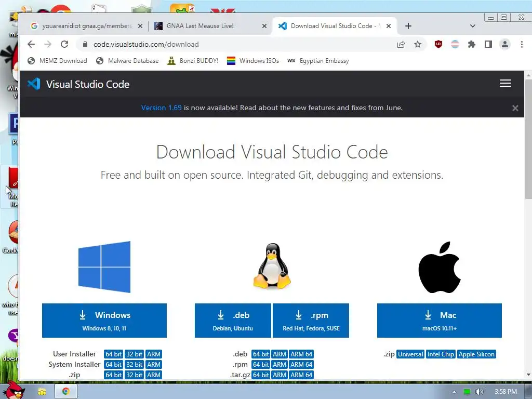This screenshot has height=399, width=532.
Task: Download the Windows installer button
Action: pos(104,320)
